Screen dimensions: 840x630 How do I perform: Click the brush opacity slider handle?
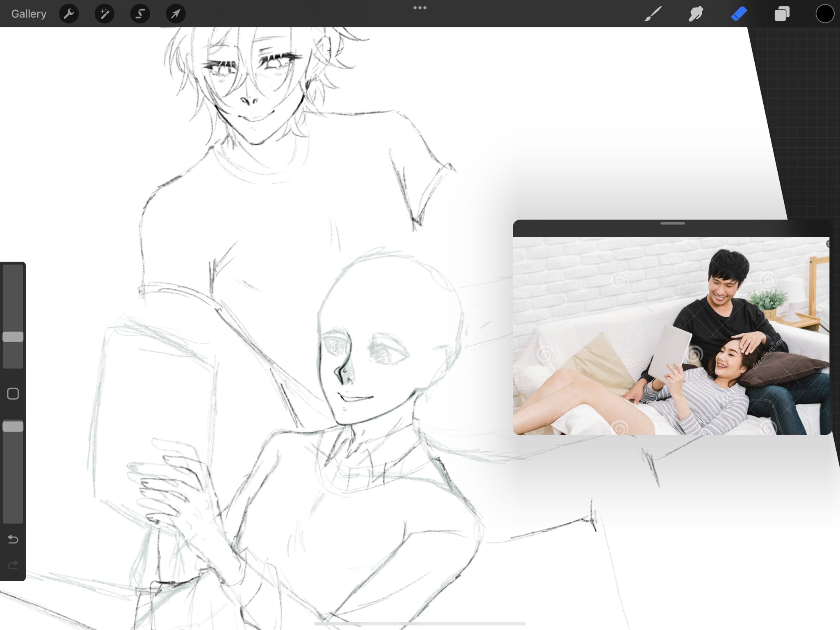[x=13, y=426]
